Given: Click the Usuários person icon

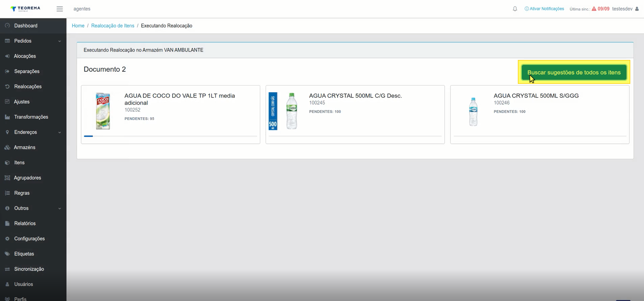Looking at the screenshot, I should (x=7, y=284).
